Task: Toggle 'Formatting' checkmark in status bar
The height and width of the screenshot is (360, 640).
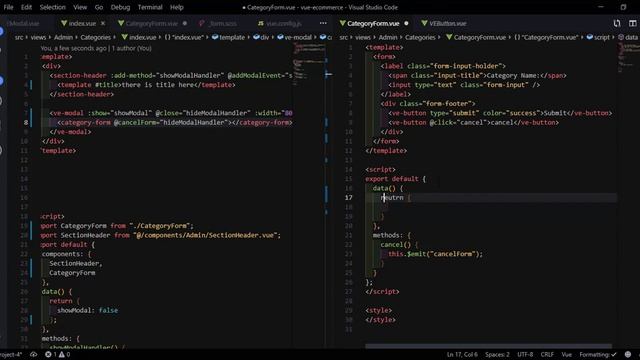Action: coord(598,354)
